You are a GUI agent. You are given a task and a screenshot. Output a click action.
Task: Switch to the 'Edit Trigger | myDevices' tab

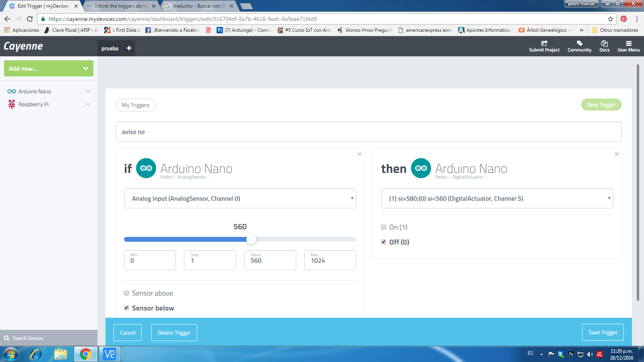43,6
